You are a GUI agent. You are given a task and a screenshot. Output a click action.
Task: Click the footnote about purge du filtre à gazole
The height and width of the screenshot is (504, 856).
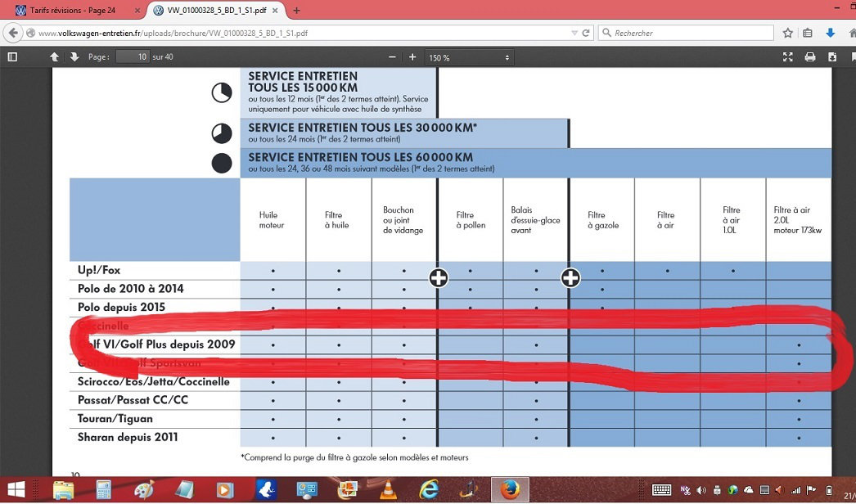pos(354,457)
